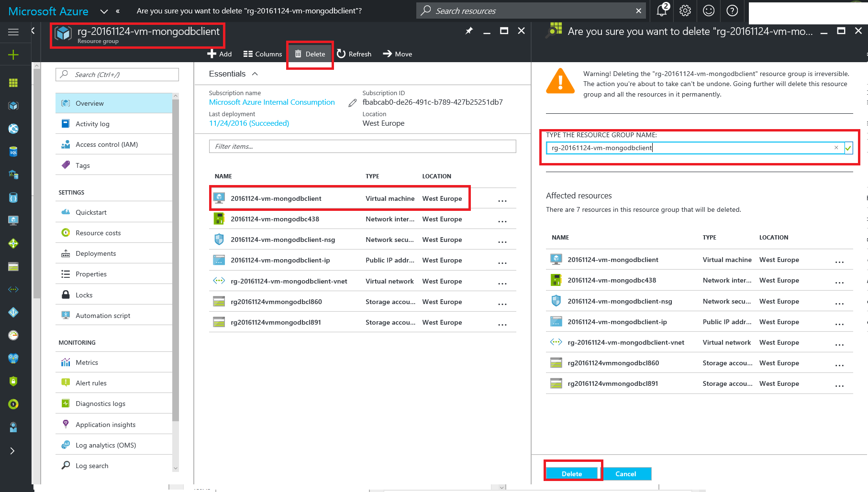Open rg-20161124-vm-mongodbclient-vnet resource row
The height and width of the screenshot is (492, 868).
pyautogui.click(x=362, y=281)
